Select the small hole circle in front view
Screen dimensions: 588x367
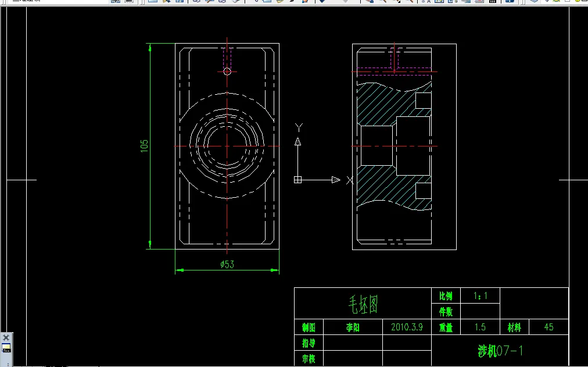click(x=227, y=72)
